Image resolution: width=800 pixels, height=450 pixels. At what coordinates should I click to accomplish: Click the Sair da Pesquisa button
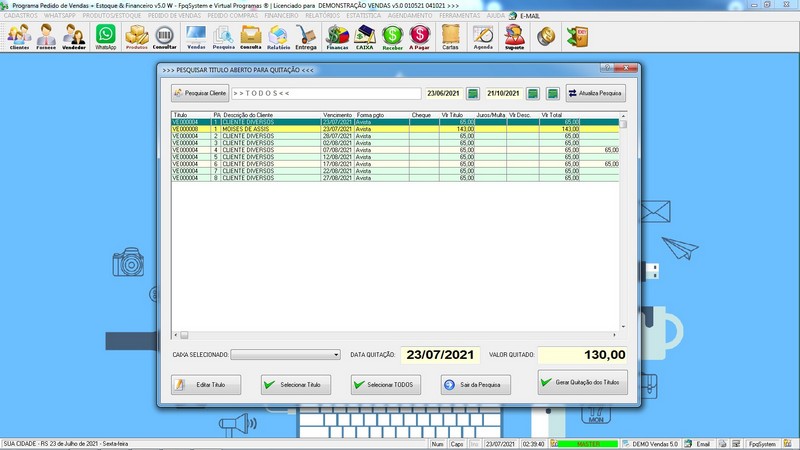click(476, 385)
